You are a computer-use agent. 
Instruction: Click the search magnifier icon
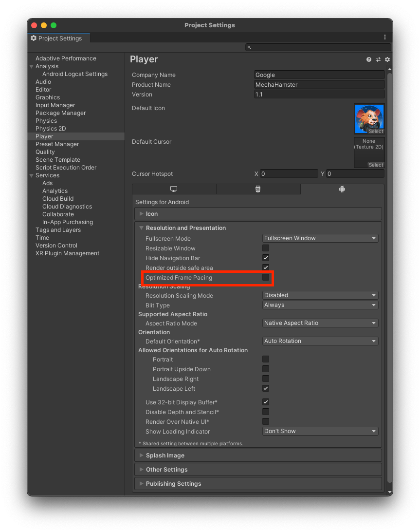coord(249,47)
